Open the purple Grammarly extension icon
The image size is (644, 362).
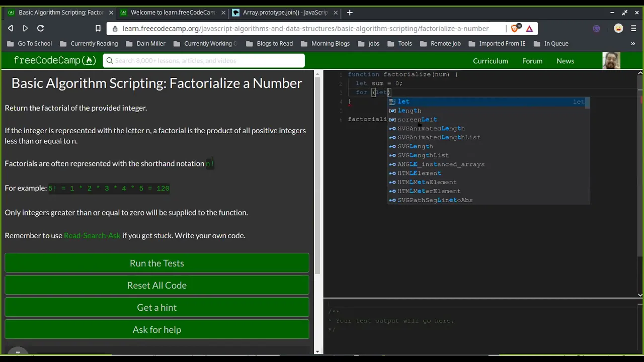(x=596, y=29)
